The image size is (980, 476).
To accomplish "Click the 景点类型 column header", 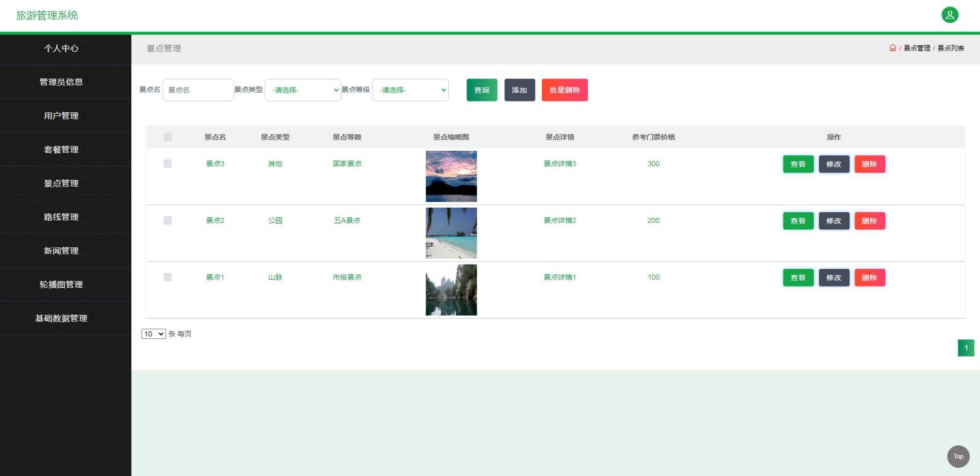I will tap(275, 137).
